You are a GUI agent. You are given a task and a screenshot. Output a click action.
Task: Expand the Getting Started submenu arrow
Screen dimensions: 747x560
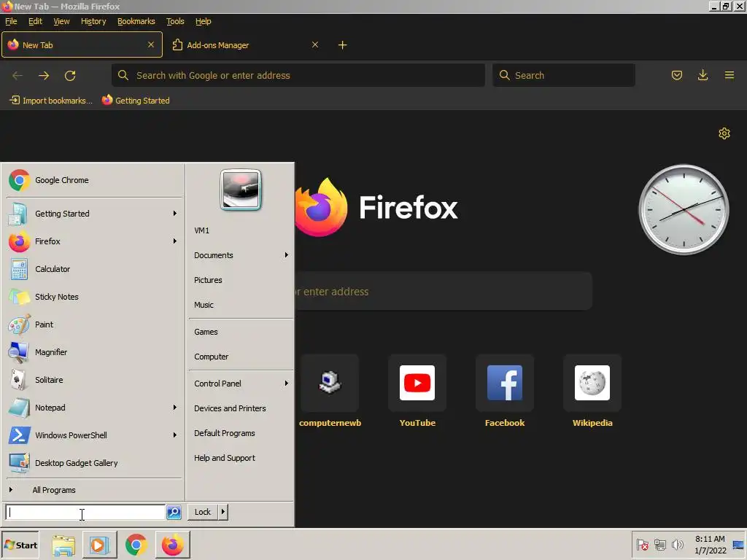coord(175,214)
